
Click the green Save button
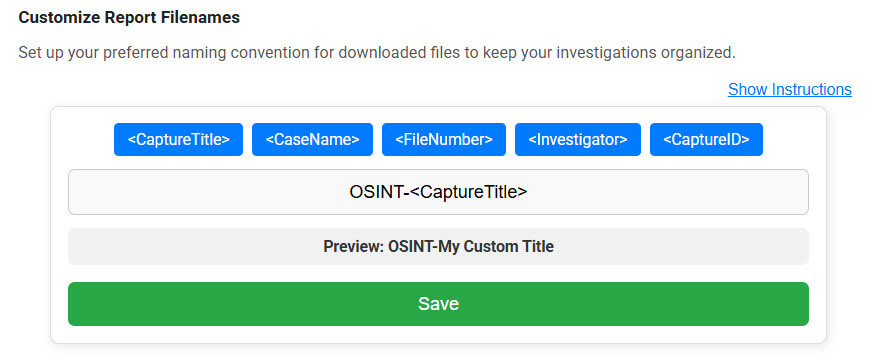tap(438, 304)
